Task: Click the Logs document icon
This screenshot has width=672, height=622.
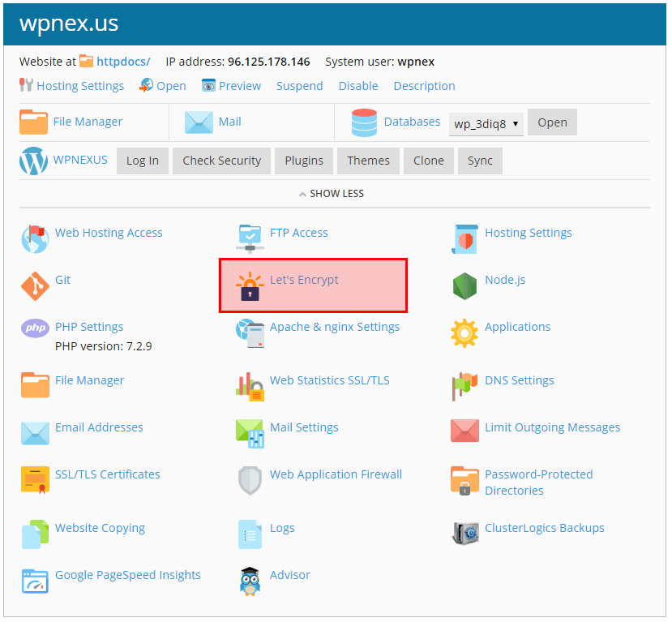Action: [x=250, y=534]
